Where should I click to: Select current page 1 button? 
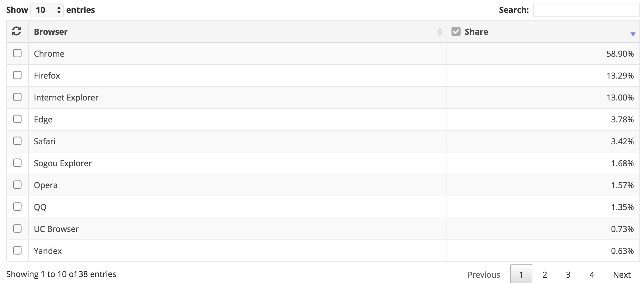point(521,275)
